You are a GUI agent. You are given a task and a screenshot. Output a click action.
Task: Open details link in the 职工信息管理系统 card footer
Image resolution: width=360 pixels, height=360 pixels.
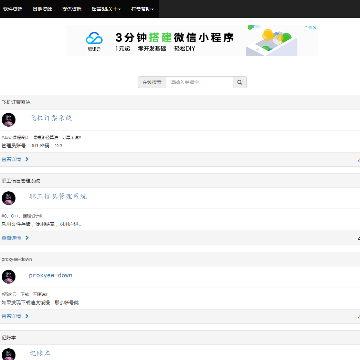point(15,238)
